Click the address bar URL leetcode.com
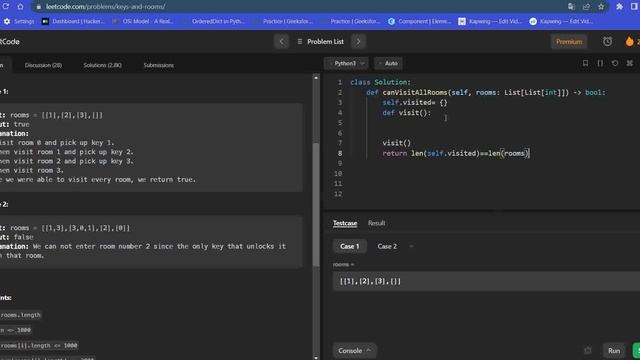Viewport: 640px width, 360px height. coord(105,7)
